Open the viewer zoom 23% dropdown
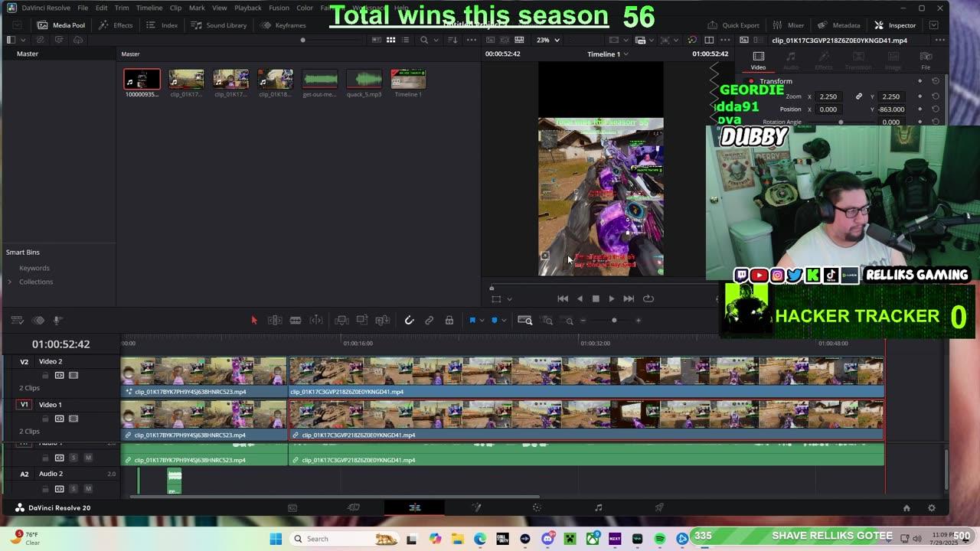 click(x=547, y=40)
